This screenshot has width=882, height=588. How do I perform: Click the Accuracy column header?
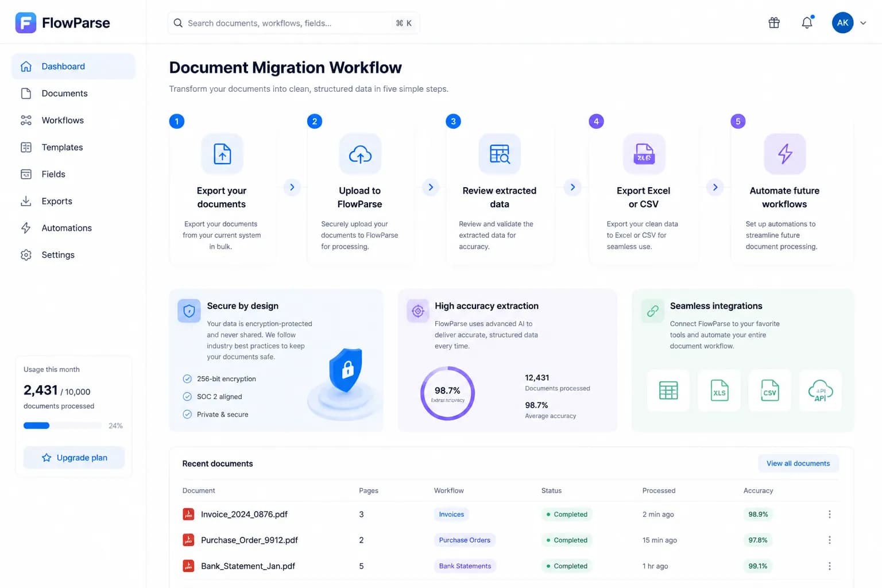(758, 490)
